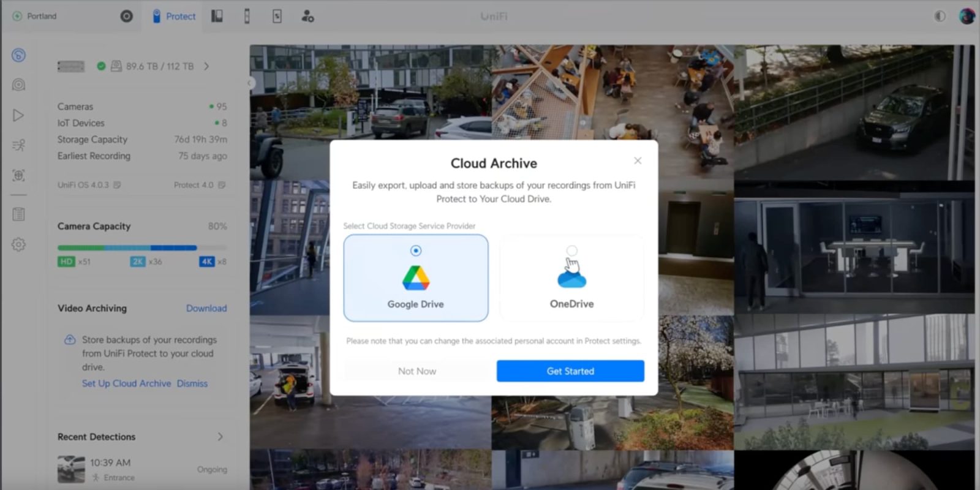Open the system log clipboard icon
This screenshot has width=980, height=490.
point(18,214)
